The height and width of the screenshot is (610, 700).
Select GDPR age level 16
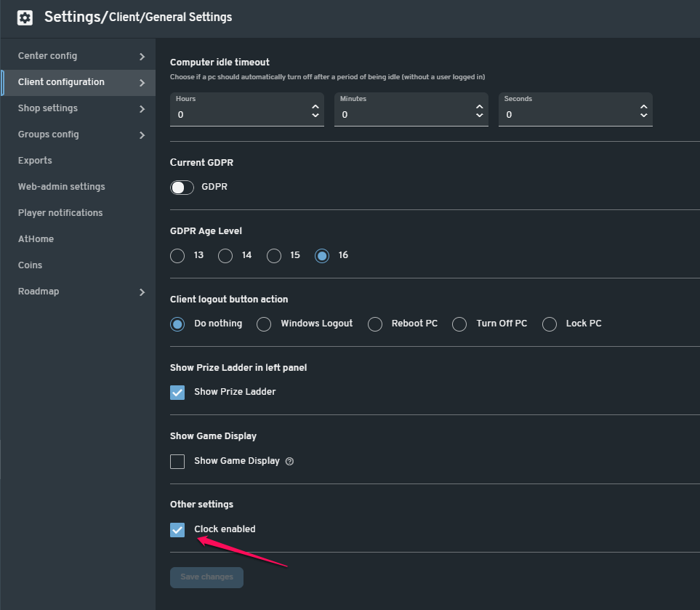click(322, 256)
